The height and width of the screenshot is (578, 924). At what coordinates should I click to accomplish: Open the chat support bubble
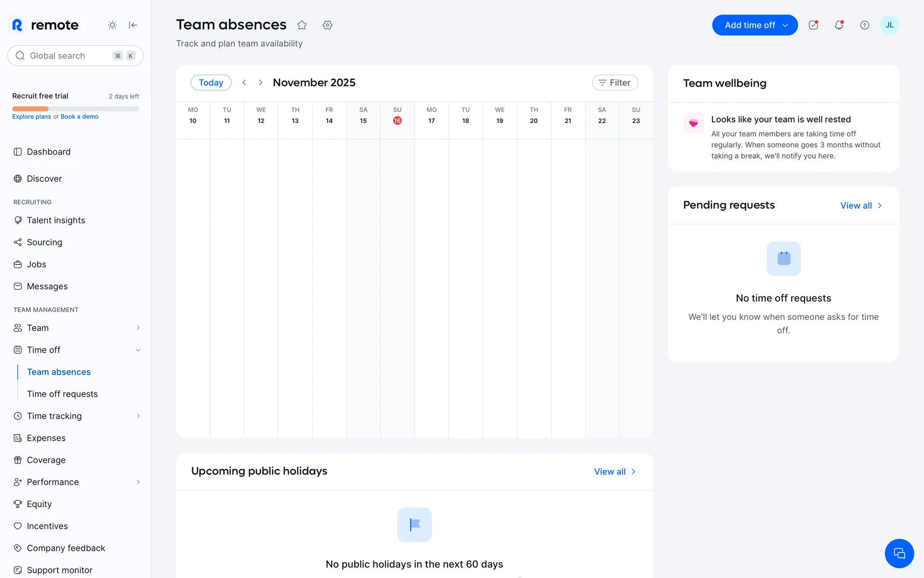coord(899,553)
